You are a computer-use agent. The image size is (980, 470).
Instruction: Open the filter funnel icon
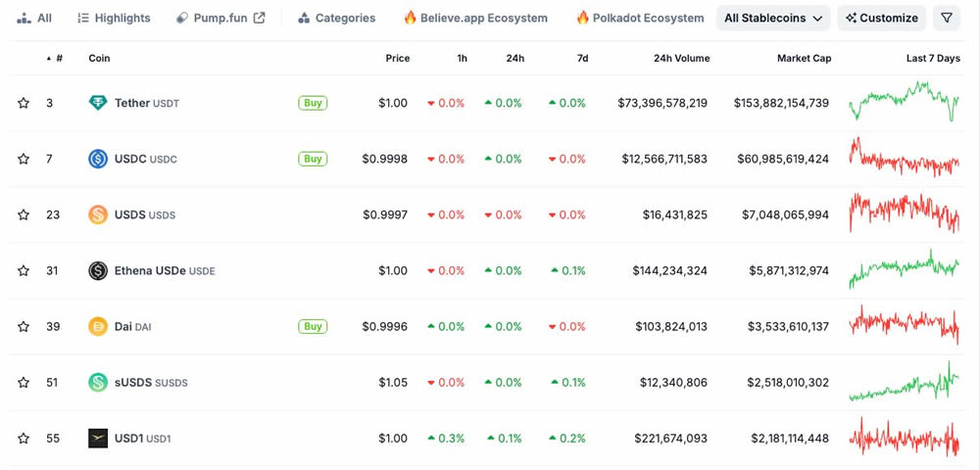click(946, 18)
